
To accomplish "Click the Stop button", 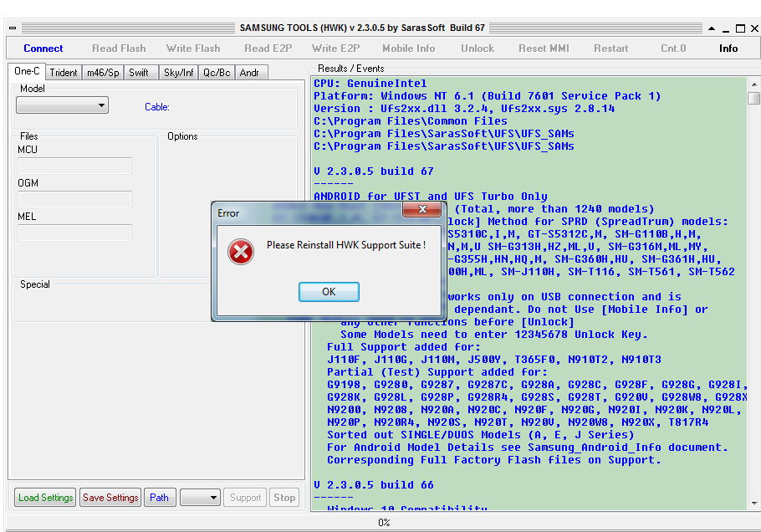I will pos(284,498).
